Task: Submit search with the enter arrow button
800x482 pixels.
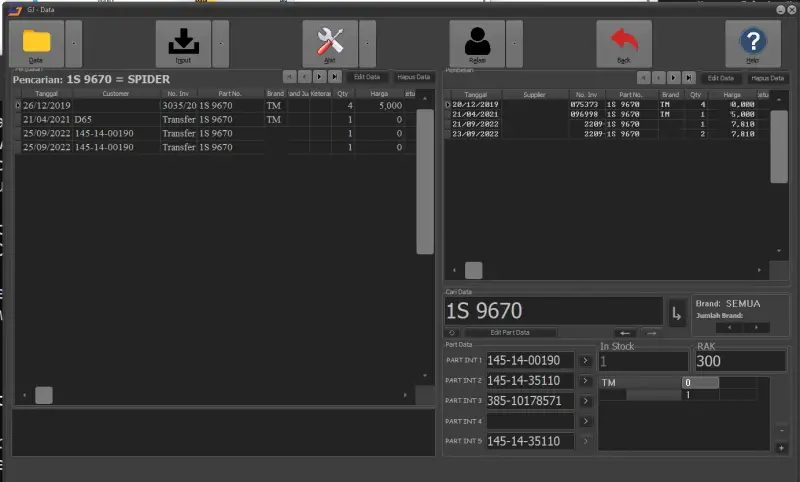Action: coord(677,313)
